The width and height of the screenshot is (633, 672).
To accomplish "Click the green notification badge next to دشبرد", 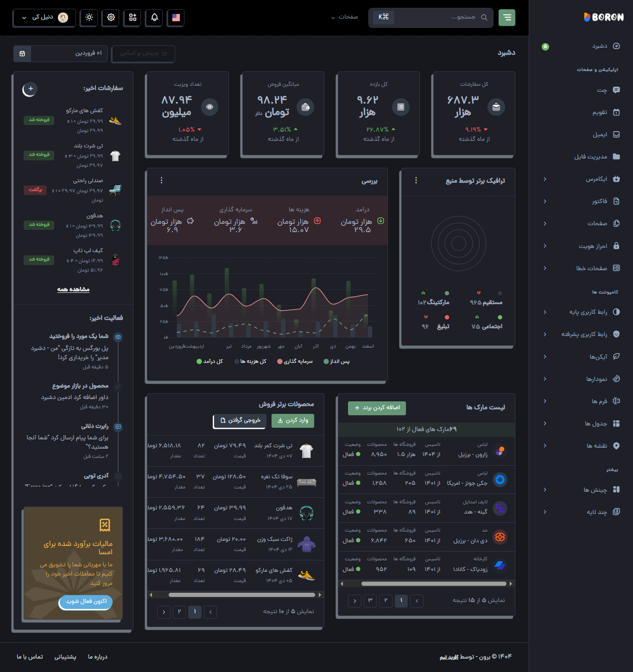I will [x=545, y=46].
